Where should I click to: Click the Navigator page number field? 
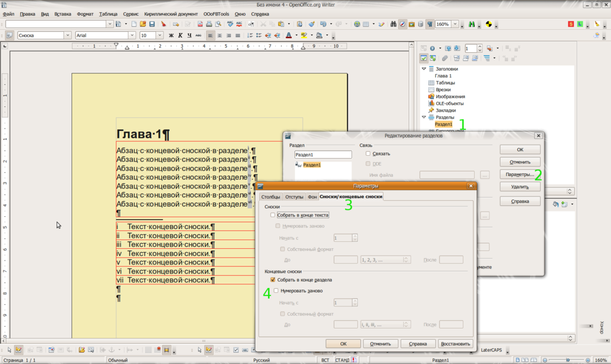pyautogui.click(x=471, y=48)
